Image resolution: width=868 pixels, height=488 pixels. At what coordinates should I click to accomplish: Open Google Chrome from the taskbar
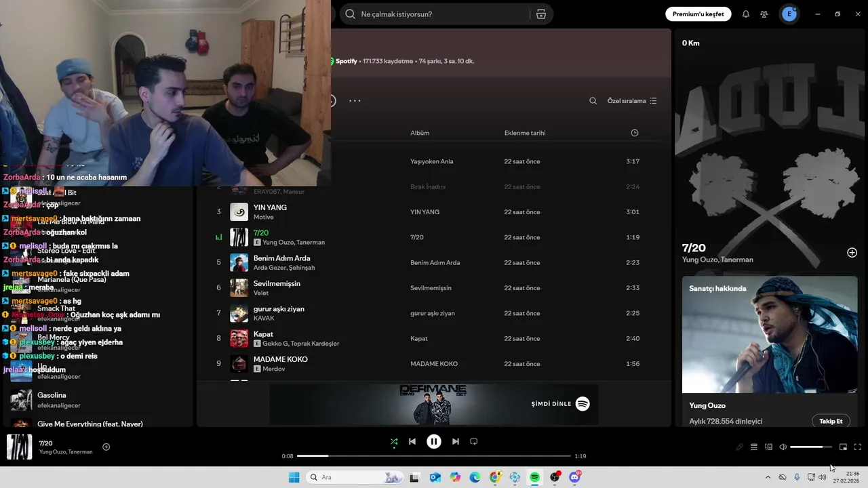[x=495, y=477]
